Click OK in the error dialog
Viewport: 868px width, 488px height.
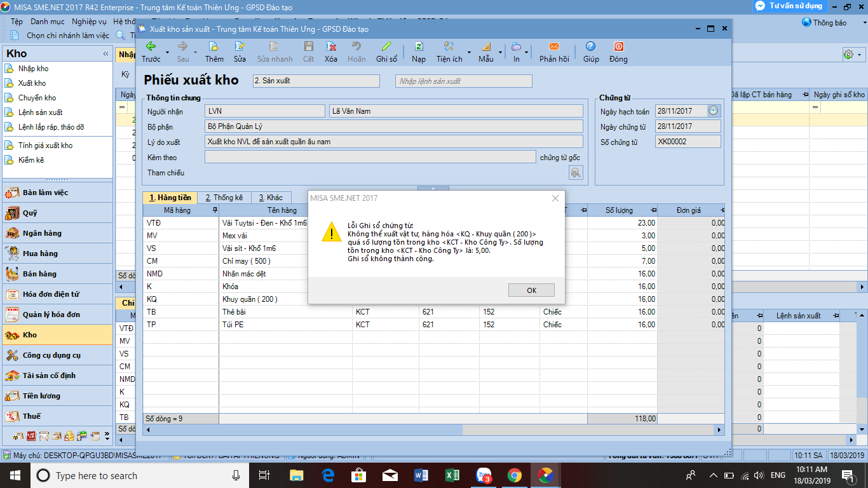[531, 290]
